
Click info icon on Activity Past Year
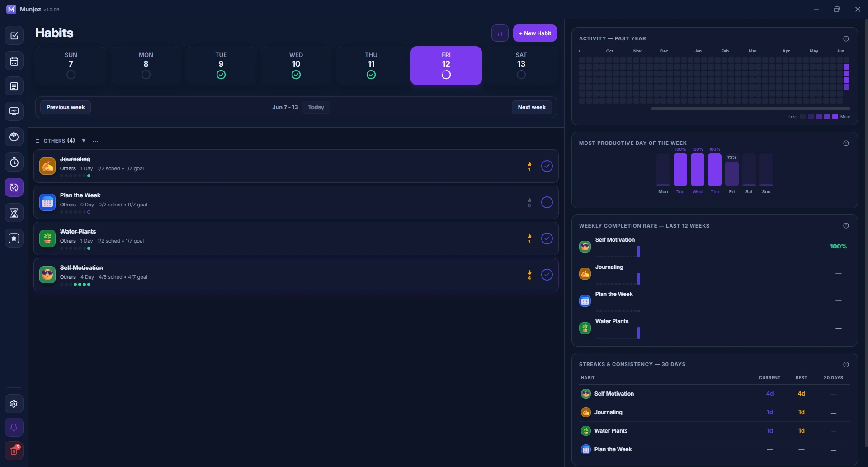coord(846,38)
